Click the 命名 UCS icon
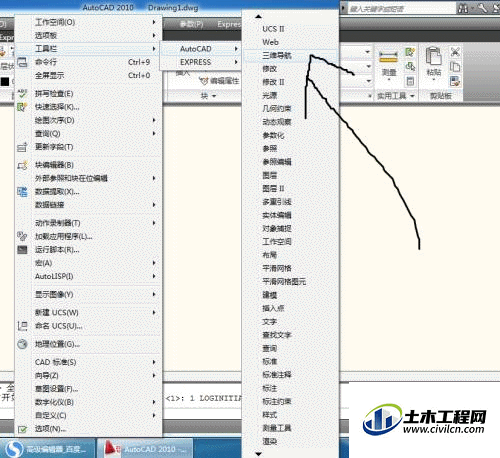The width and height of the screenshot is (500, 458). 22,326
